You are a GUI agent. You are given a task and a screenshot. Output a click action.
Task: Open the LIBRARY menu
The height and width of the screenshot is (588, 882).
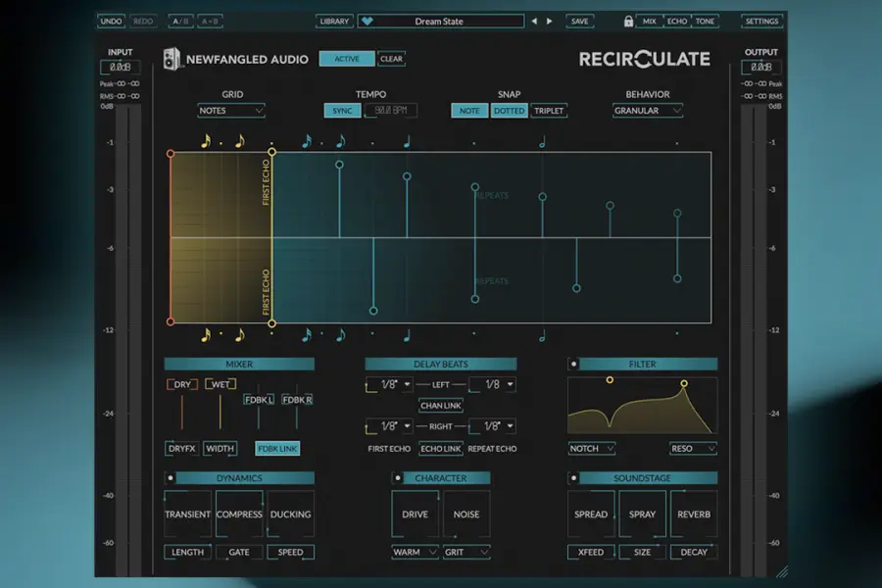[x=334, y=22]
